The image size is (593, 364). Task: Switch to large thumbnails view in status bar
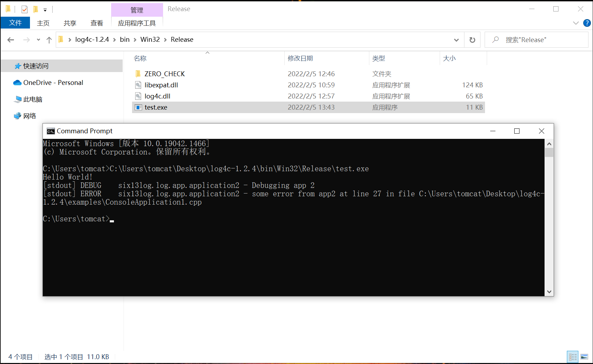click(585, 357)
